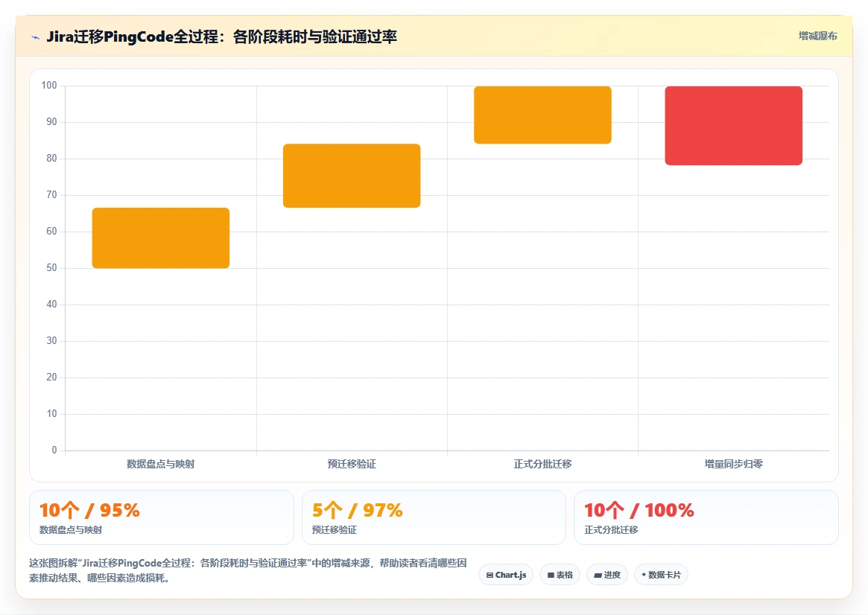Click the chart title Jira迁移PingCode全过程
This screenshot has height=615, width=868.
coord(221,37)
